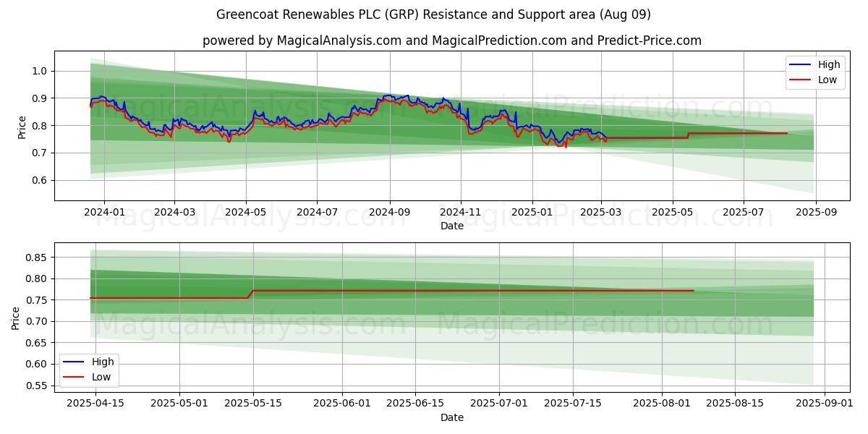Click the '0.75' y-axis label in bottom chart

[x=37, y=300]
